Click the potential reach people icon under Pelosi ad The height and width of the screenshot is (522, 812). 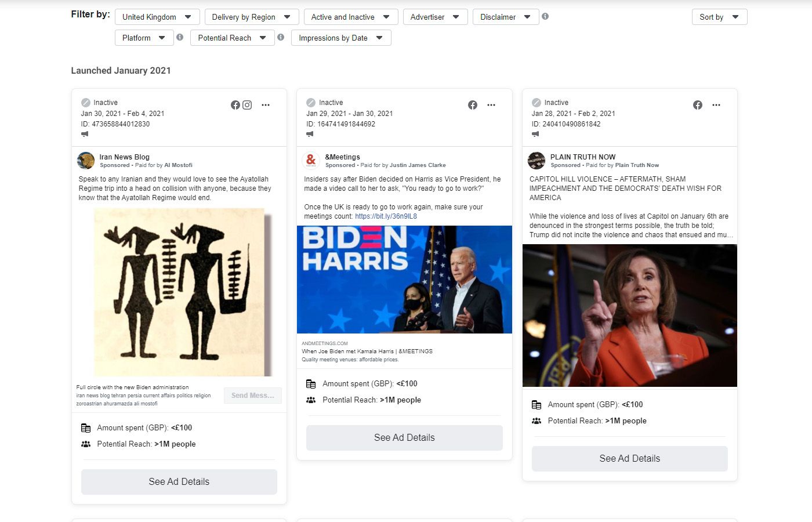pos(535,421)
